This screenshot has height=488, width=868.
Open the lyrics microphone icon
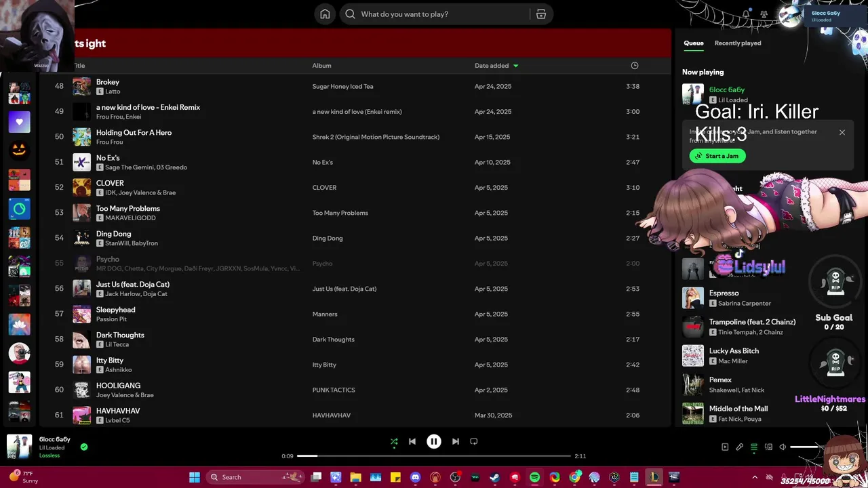[739, 447]
